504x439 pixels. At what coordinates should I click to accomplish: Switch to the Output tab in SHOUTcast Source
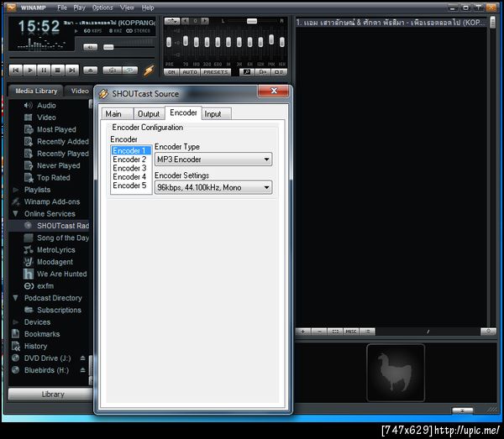tap(149, 114)
